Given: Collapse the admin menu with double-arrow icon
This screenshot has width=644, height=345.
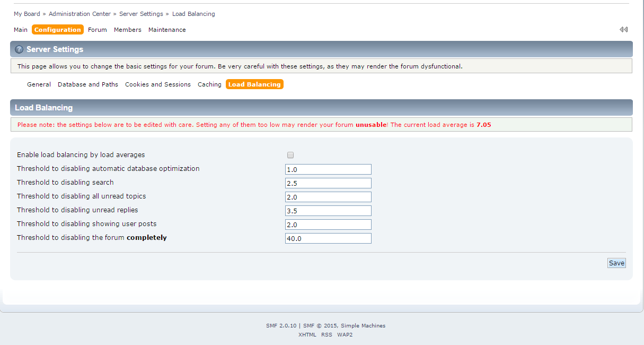Looking at the screenshot, I should click(x=623, y=29).
